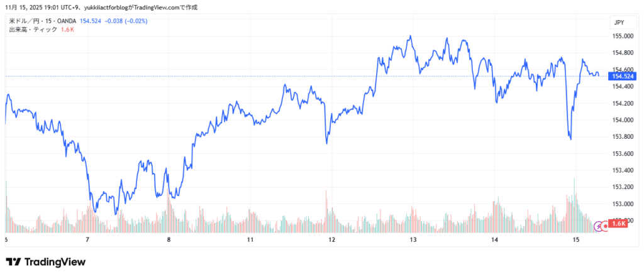Click the blue 154.524 current price label
Screen dimensions: 644x277
pos(621,76)
